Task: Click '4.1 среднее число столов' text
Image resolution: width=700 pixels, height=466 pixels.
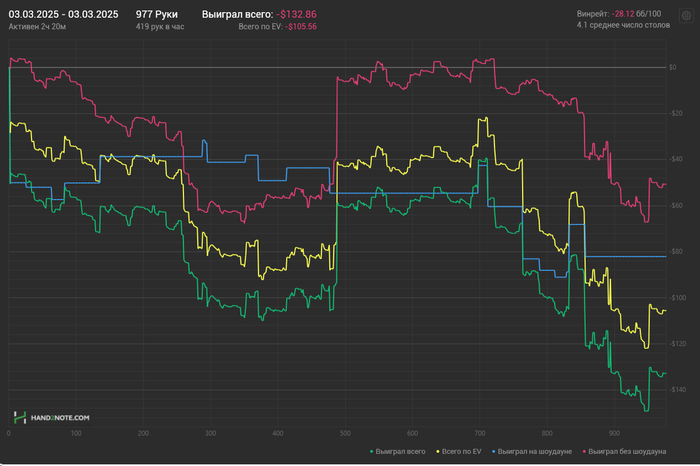Action: click(623, 25)
